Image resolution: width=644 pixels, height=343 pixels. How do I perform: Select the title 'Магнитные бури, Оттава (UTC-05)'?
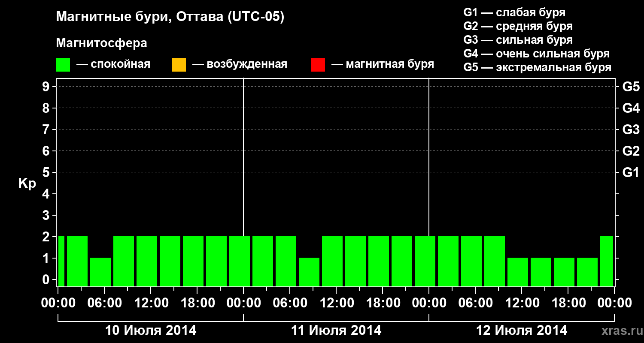pos(170,17)
